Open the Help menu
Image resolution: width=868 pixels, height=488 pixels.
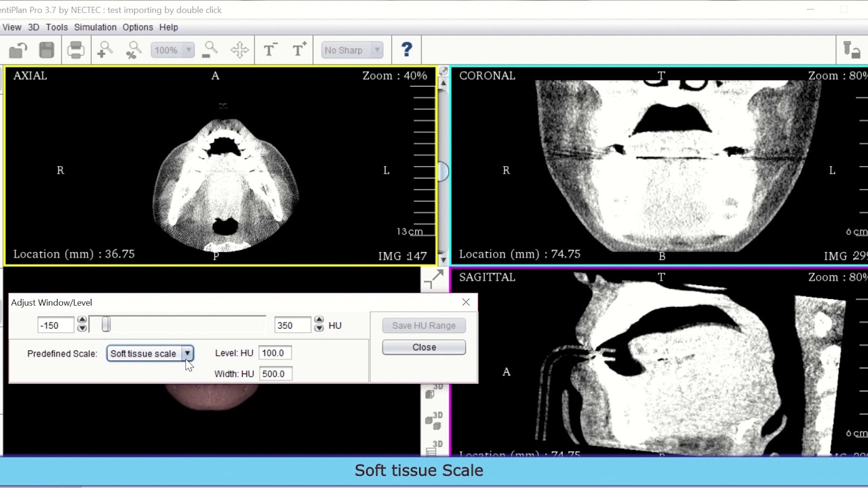pos(169,27)
